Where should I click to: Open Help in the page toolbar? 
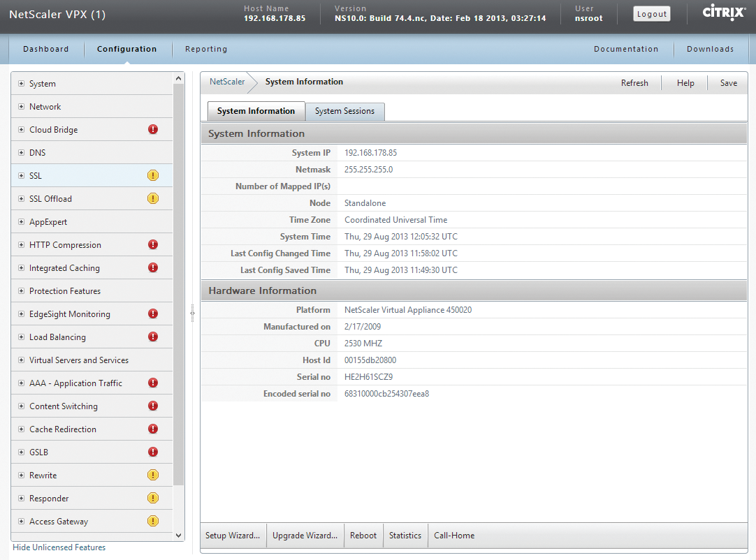685,83
